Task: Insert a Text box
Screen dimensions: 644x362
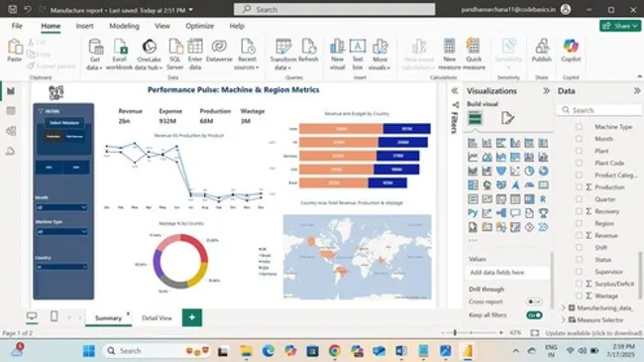Action: click(358, 55)
